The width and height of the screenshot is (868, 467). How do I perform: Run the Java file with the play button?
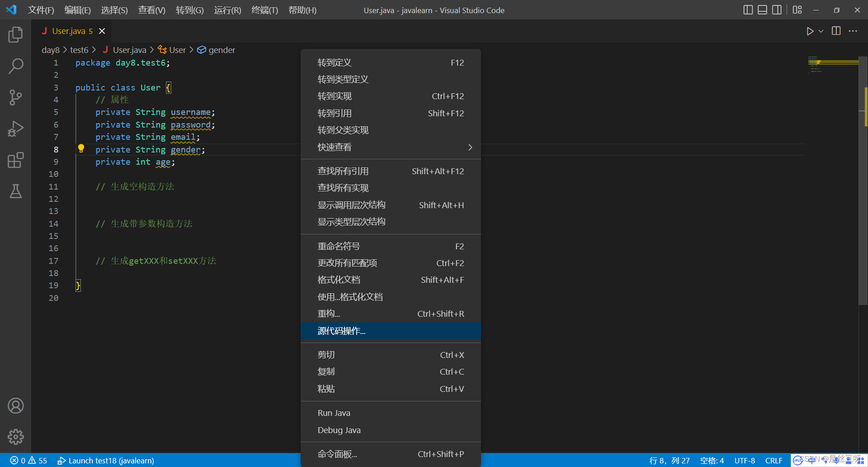[810, 31]
